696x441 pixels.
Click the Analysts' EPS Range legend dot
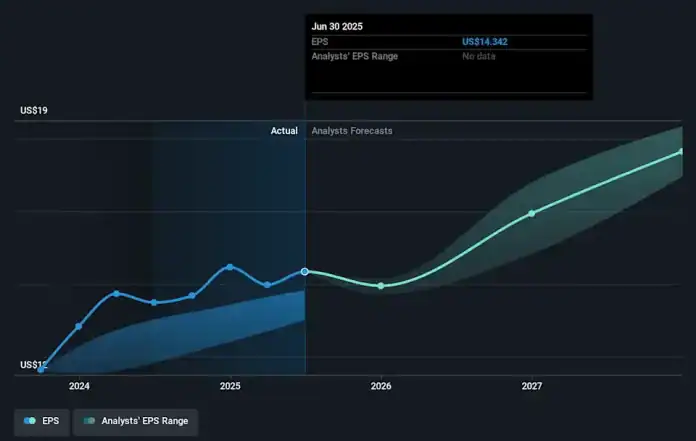coord(90,421)
